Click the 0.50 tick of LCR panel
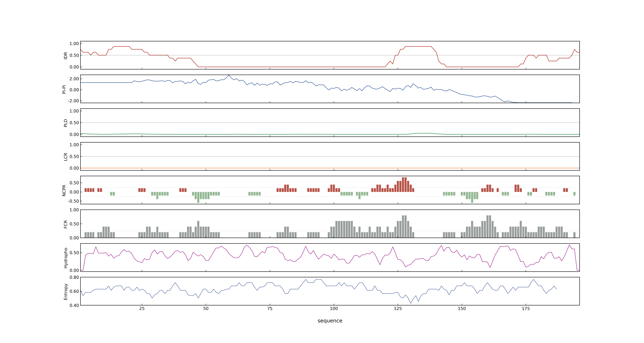 pos(74,157)
